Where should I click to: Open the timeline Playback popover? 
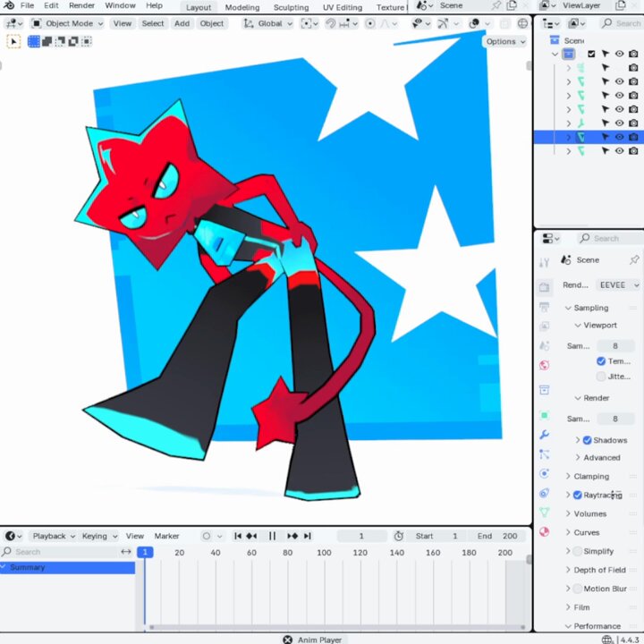click(x=54, y=536)
